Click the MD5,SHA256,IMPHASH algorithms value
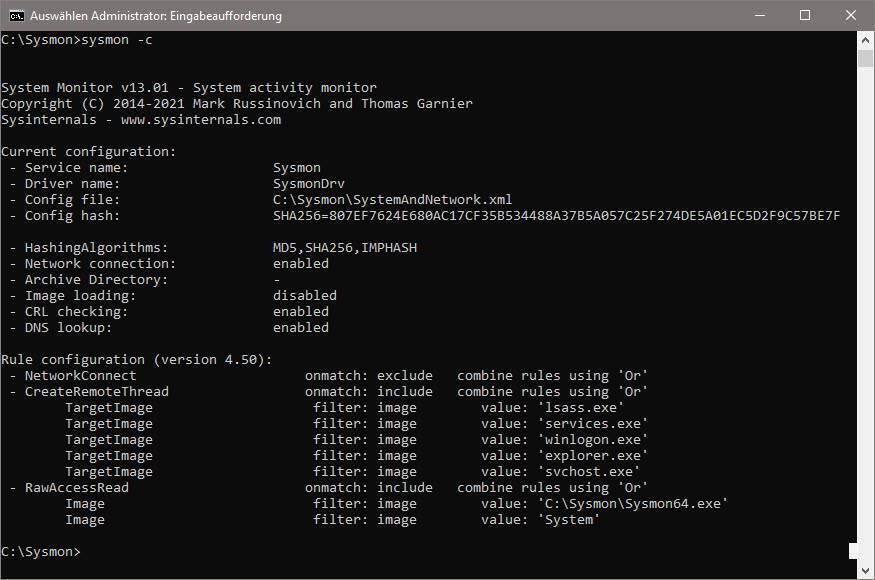The height and width of the screenshot is (580, 875). pos(344,248)
